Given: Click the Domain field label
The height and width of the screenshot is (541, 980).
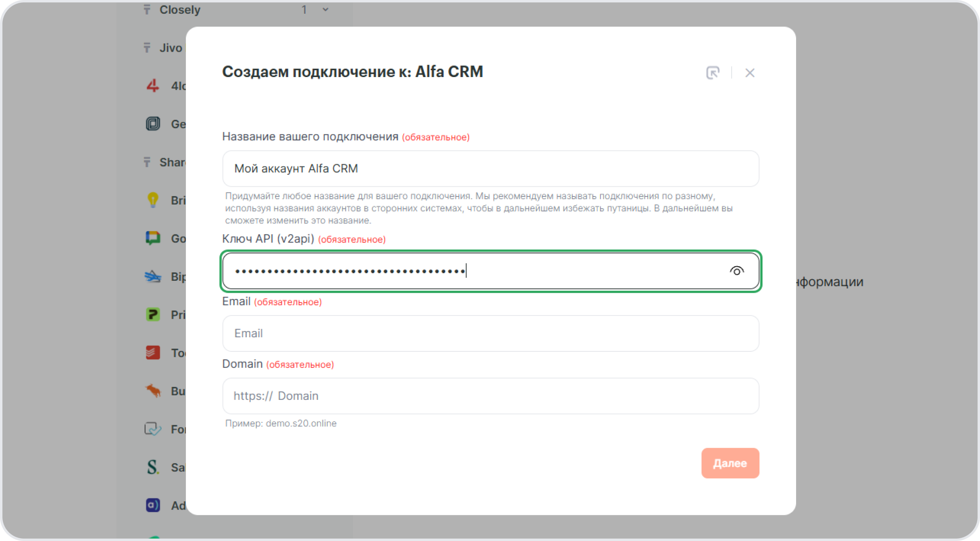Looking at the screenshot, I should [x=242, y=364].
